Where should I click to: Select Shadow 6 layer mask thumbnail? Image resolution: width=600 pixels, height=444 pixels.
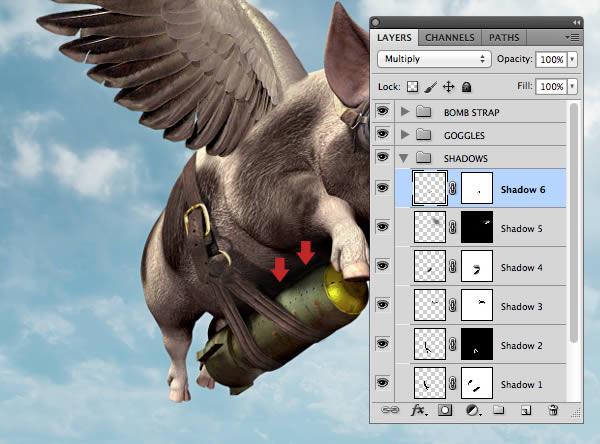[477, 188]
